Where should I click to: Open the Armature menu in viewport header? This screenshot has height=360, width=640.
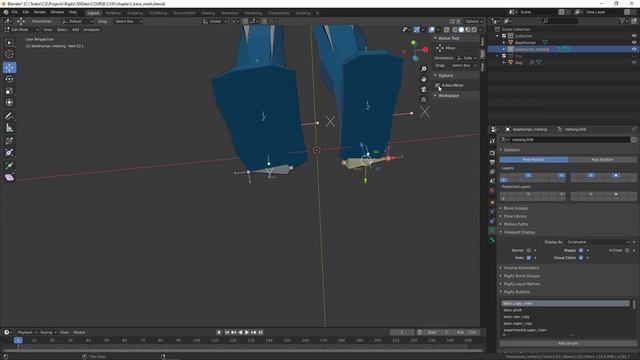click(x=91, y=30)
